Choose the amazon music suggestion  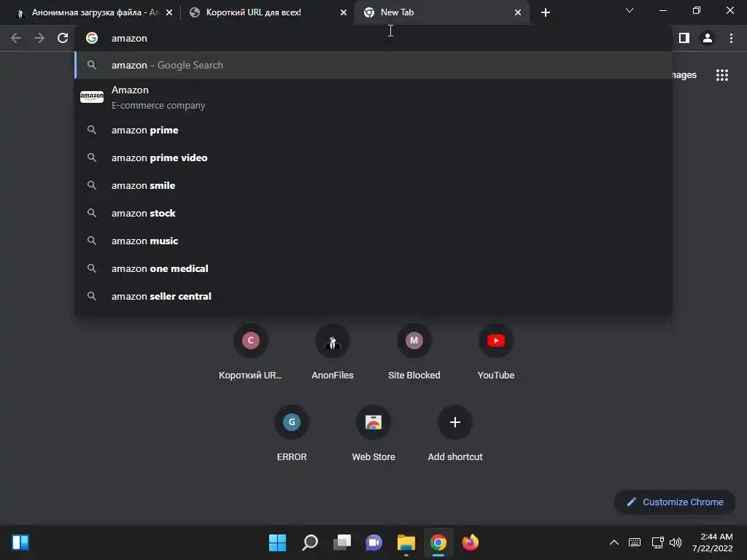[x=373, y=241]
